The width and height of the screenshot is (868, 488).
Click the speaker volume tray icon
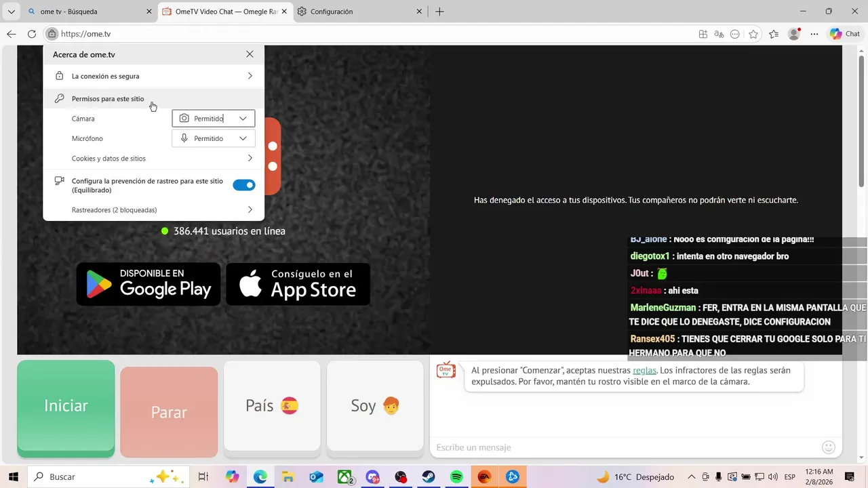coord(773,477)
